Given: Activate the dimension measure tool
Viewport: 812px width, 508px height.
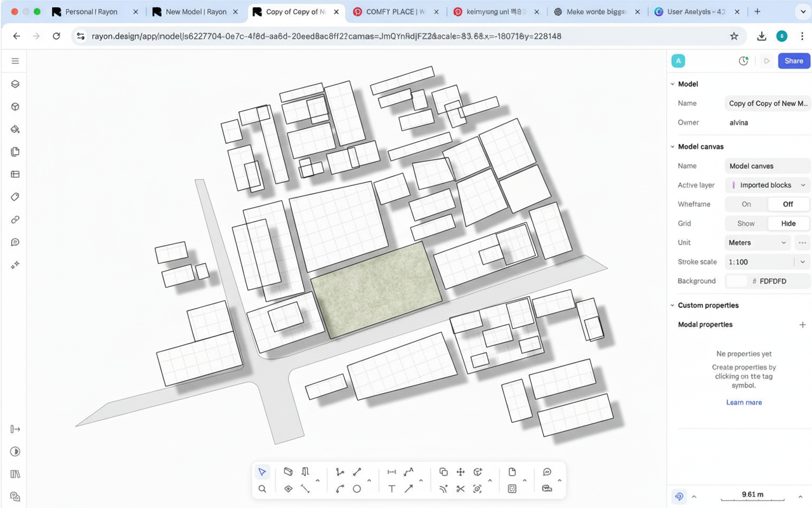Looking at the screenshot, I should pyautogui.click(x=391, y=472).
